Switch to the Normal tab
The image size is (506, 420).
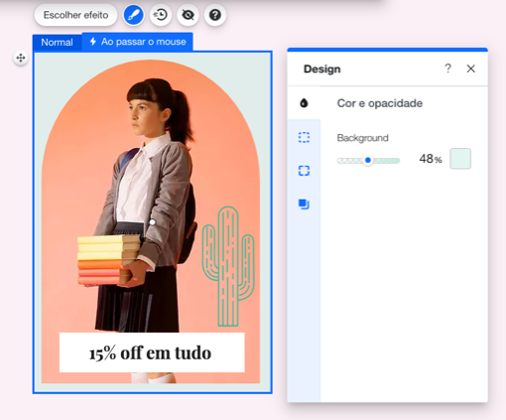pos(57,43)
